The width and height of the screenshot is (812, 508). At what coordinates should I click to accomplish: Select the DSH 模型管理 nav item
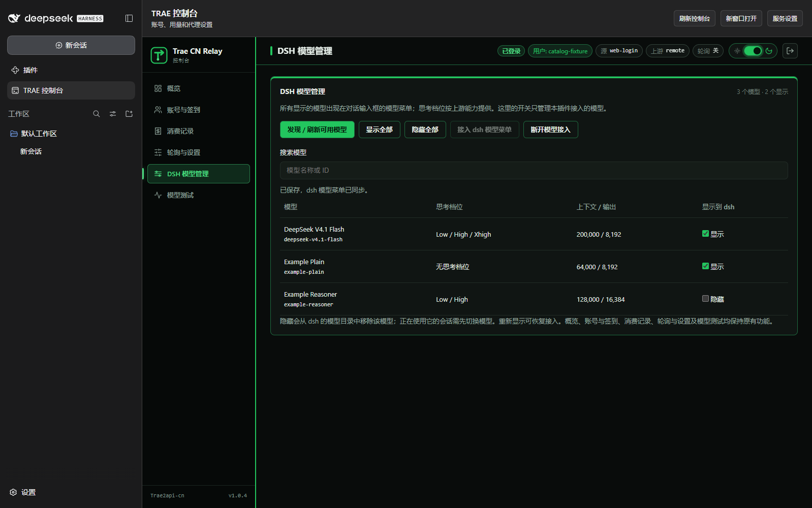[199, 174]
